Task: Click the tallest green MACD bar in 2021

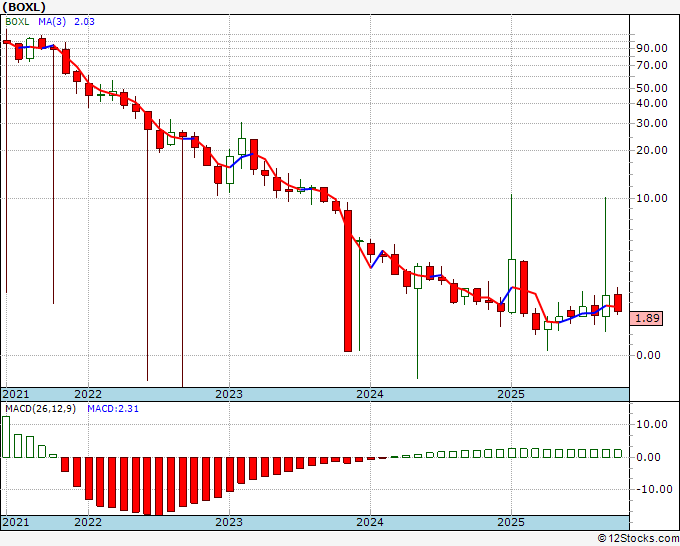Action: coord(6,437)
